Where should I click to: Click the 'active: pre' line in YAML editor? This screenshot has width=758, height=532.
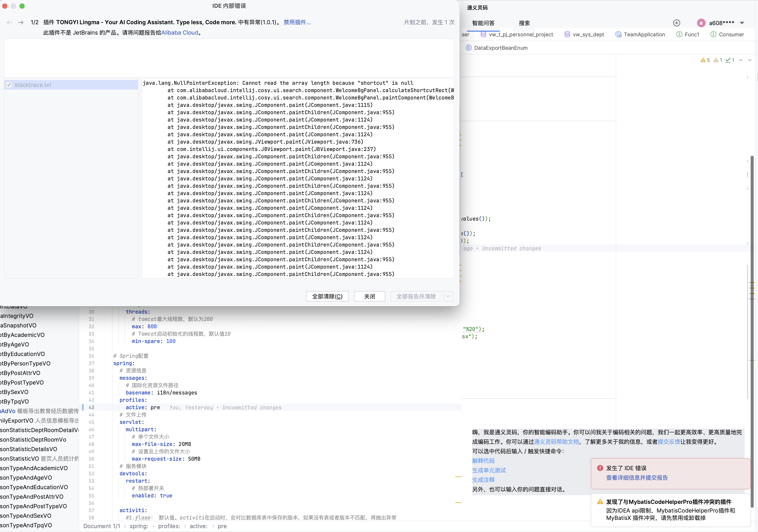point(143,407)
